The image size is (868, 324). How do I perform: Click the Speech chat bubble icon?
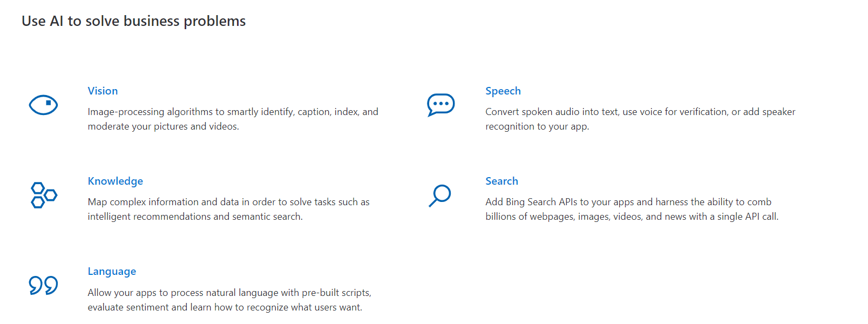coord(440,105)
